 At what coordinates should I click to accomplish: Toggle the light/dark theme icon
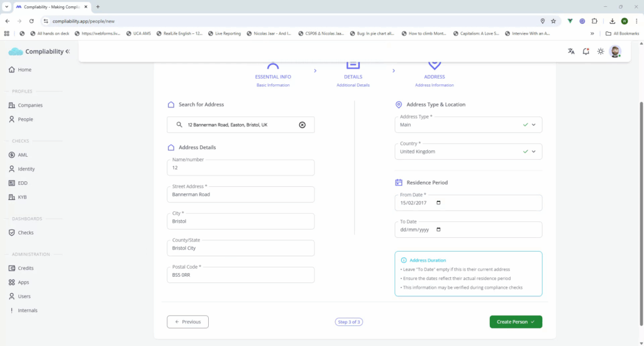601,52
